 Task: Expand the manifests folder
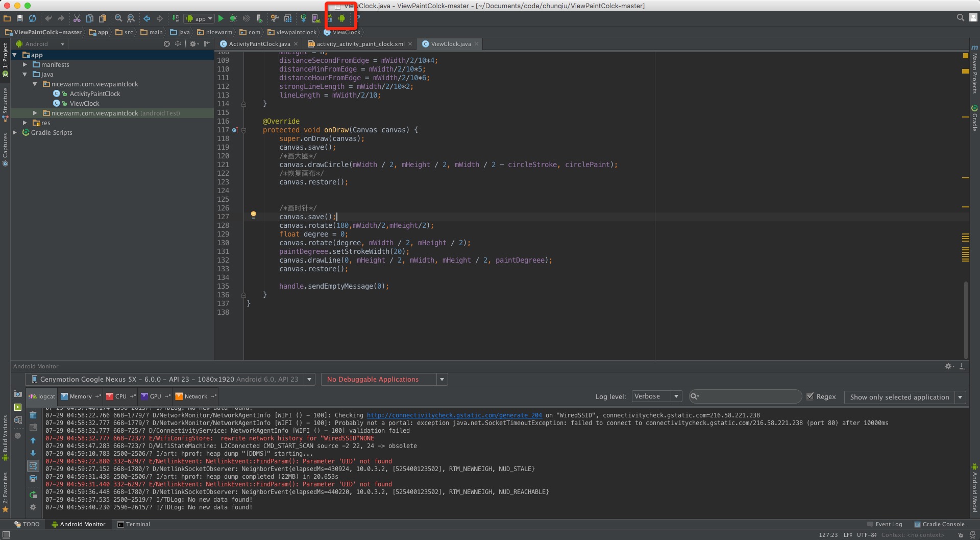click(x=24, y=65)
